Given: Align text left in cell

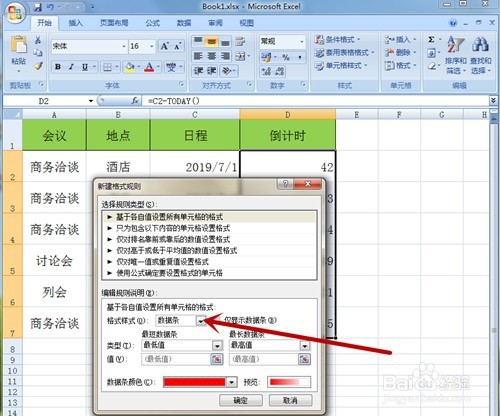Looking at the screenshot, I should [198, 56].
